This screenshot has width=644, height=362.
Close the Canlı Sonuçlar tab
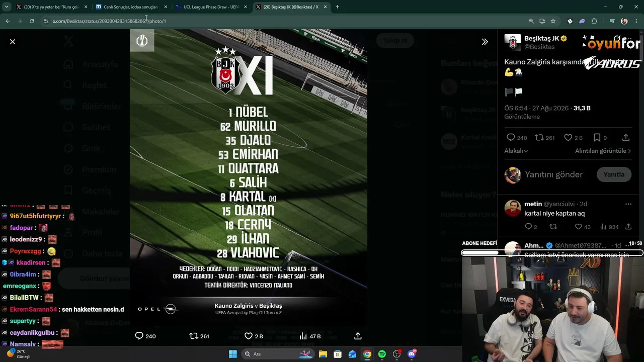[x=166, y=7]
